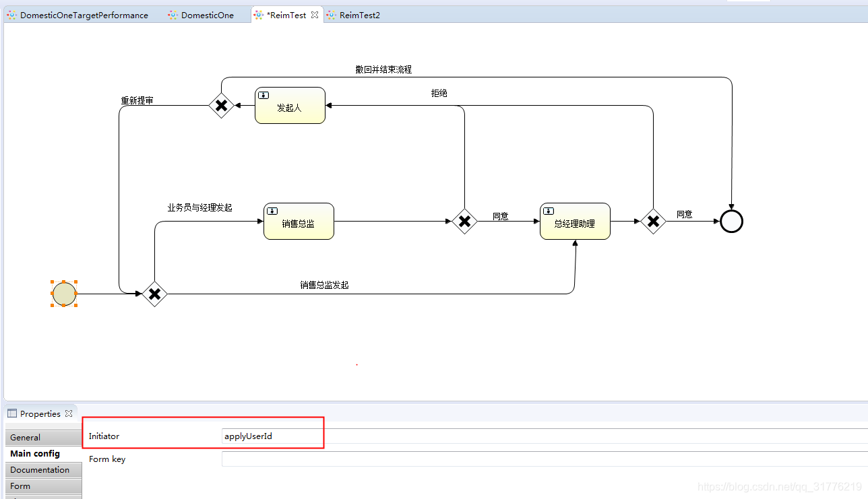Click the Form key input field
868x499 pixels.
coord(545,459)
